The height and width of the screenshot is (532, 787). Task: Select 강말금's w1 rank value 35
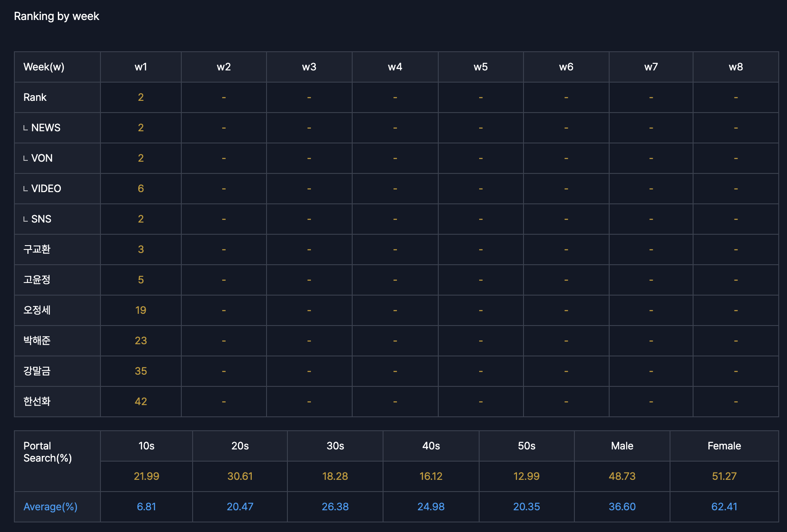pos(140,371)
